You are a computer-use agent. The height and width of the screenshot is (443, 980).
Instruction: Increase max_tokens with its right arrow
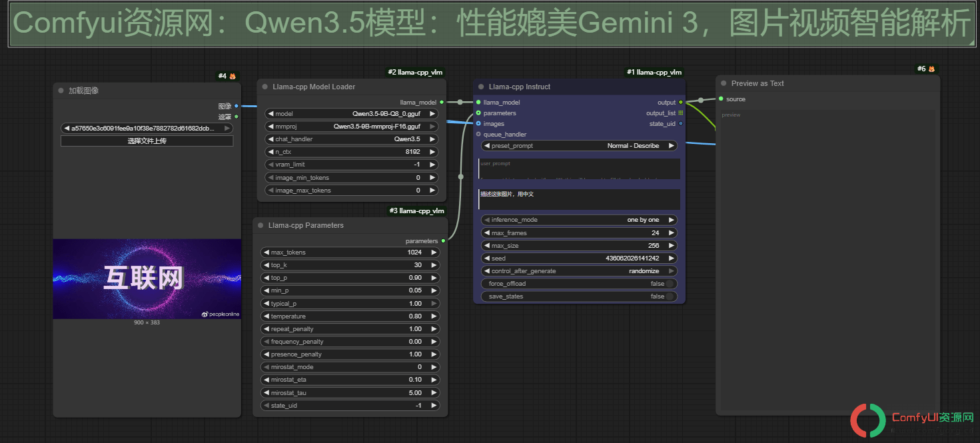(x=434, y=252)
